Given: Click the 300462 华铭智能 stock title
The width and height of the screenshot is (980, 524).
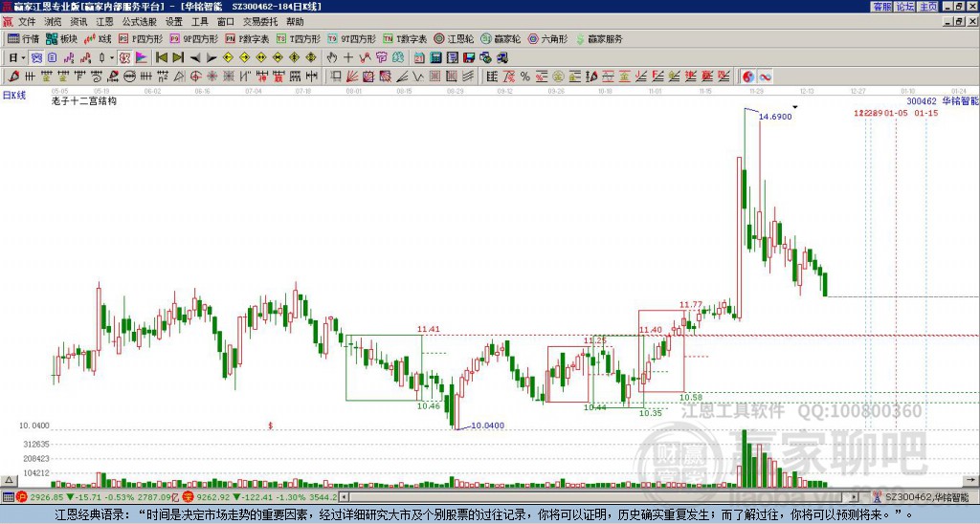Looking at the screenshot, I should (943, 100).
